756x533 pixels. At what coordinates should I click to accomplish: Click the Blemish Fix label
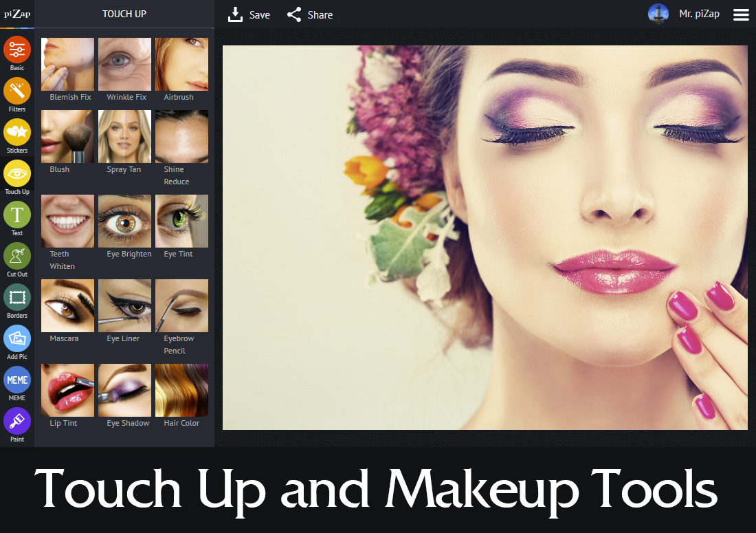tap(70, 97)
